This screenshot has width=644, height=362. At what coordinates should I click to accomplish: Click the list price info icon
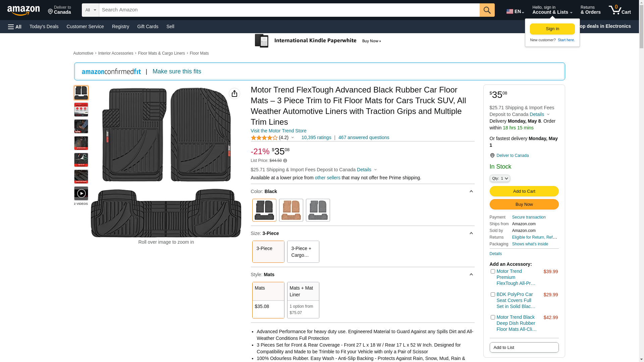point(285,161)
